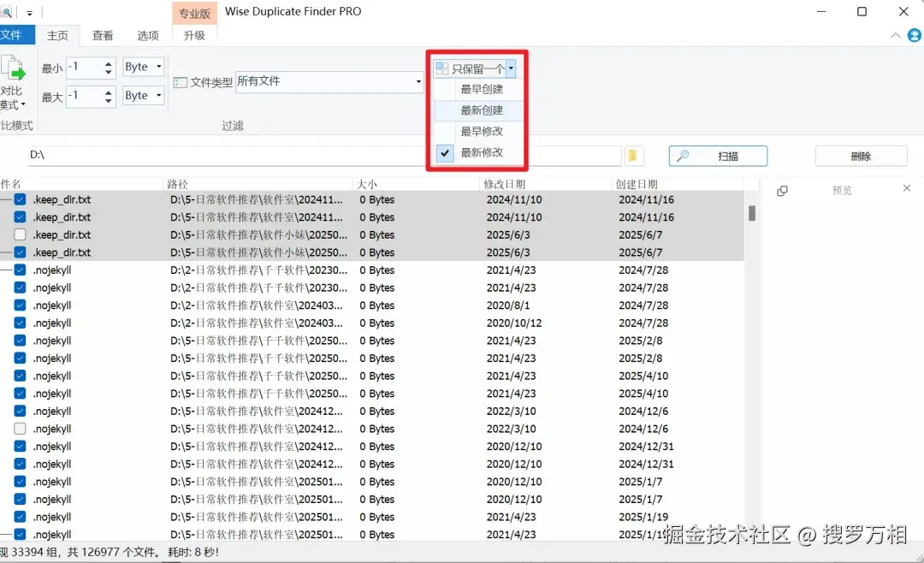Switch to the 升级 tab
924x563 pixels.
194,36
